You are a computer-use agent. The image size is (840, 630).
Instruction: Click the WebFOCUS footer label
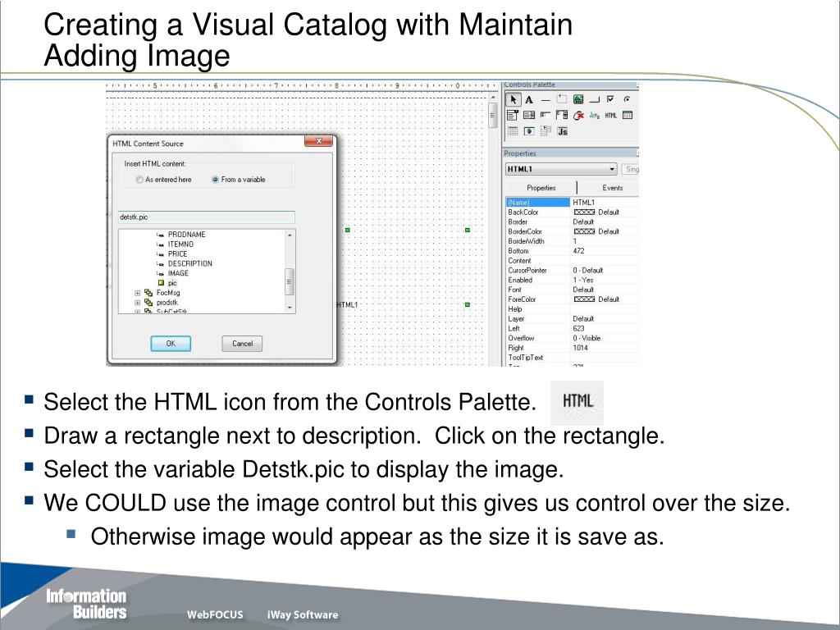(215, 614)
